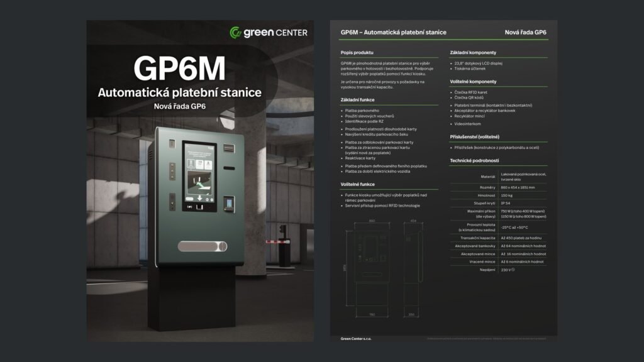Click the 'Akceptované bankovky' table label
Image resolution: width=644 pixels, height=362 pixels.
[475, 246]
